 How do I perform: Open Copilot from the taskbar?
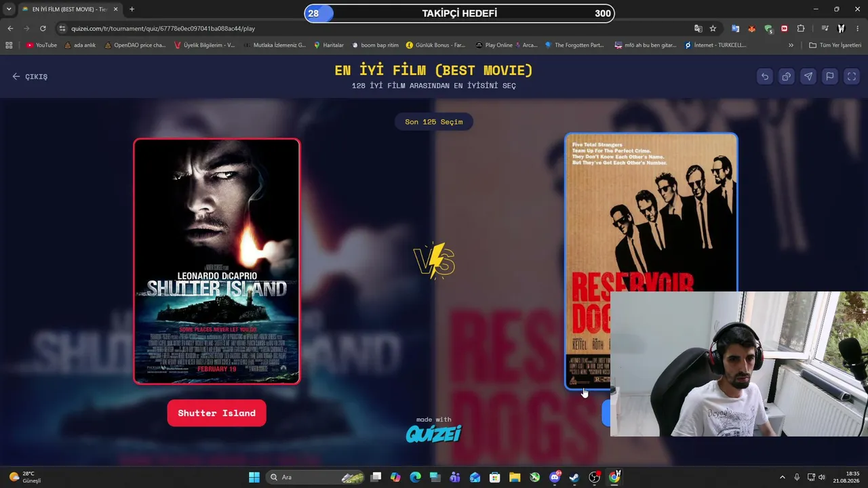click(x=395, y=477)
